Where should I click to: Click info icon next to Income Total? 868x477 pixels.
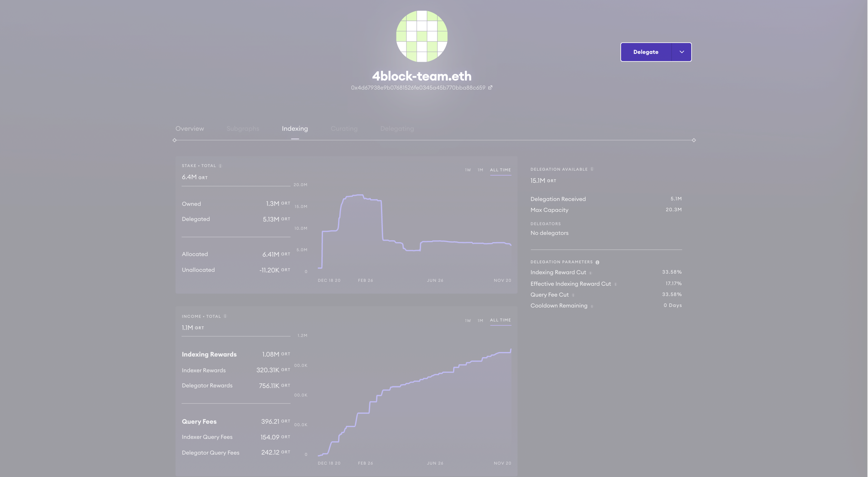coord(225,316)
